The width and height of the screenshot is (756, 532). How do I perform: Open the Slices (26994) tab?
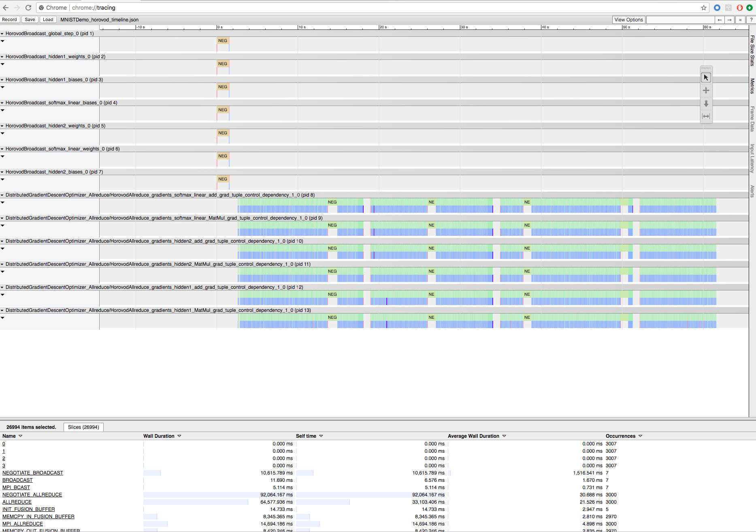(x=83, y=427)
